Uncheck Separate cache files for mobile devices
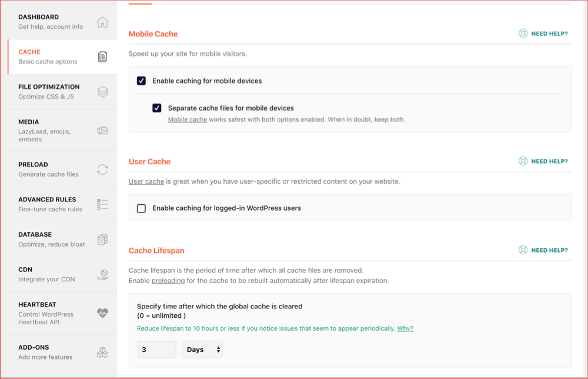Image resolution: width=588 pixels, height=379 pixels. (157, 108)
